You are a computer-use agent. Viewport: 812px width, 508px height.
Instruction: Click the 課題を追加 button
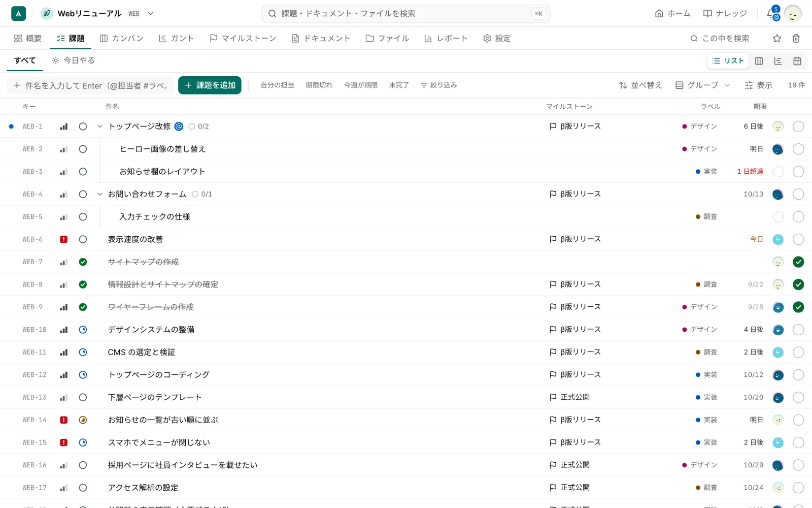[210, 85]
